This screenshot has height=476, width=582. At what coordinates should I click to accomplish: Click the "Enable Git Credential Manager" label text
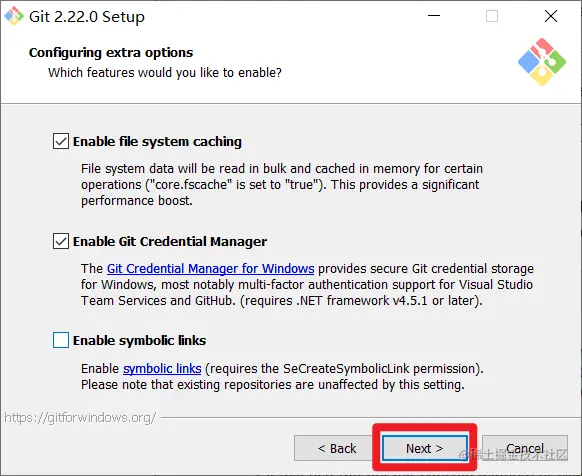(170, 241)
